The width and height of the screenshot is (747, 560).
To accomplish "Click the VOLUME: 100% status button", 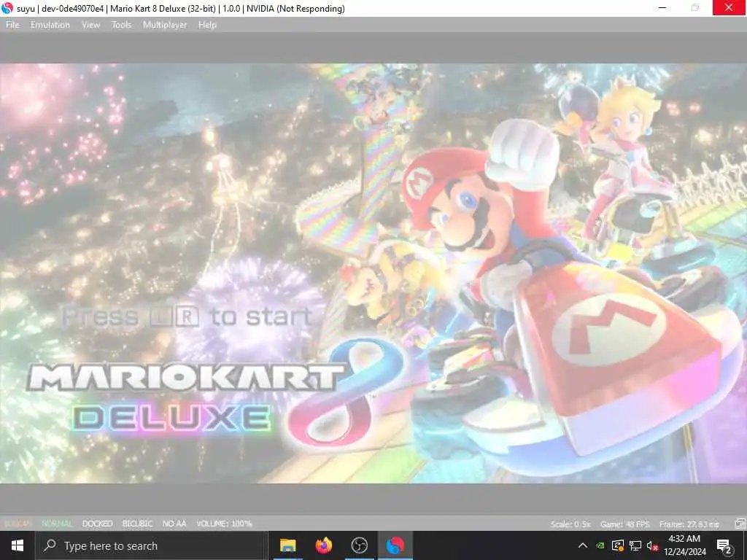I will [x=224, y=524].
